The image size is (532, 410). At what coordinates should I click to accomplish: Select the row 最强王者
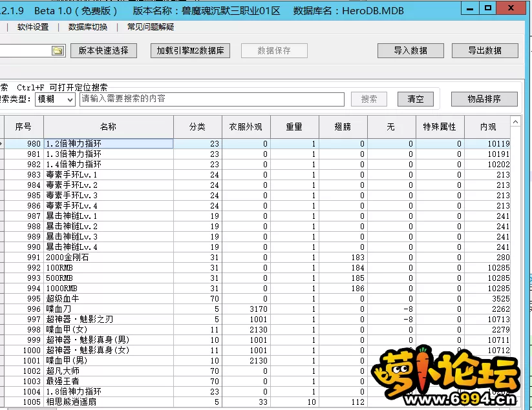tap(257, 381)
